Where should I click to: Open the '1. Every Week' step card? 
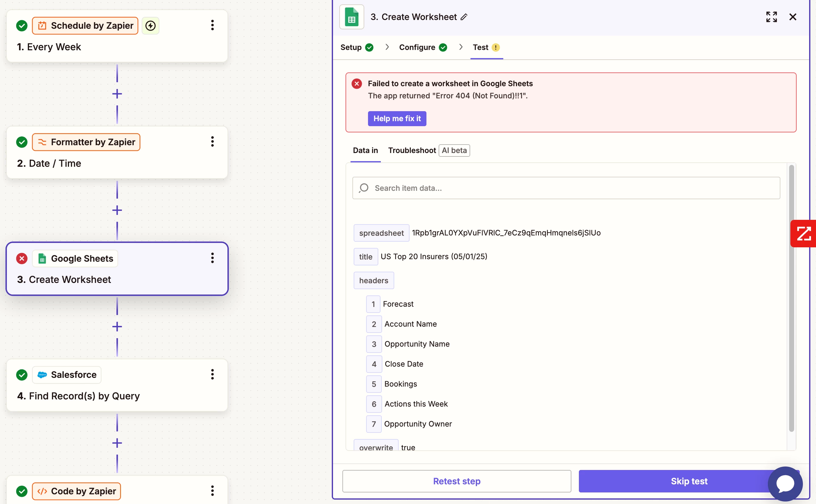click(117, 36)
